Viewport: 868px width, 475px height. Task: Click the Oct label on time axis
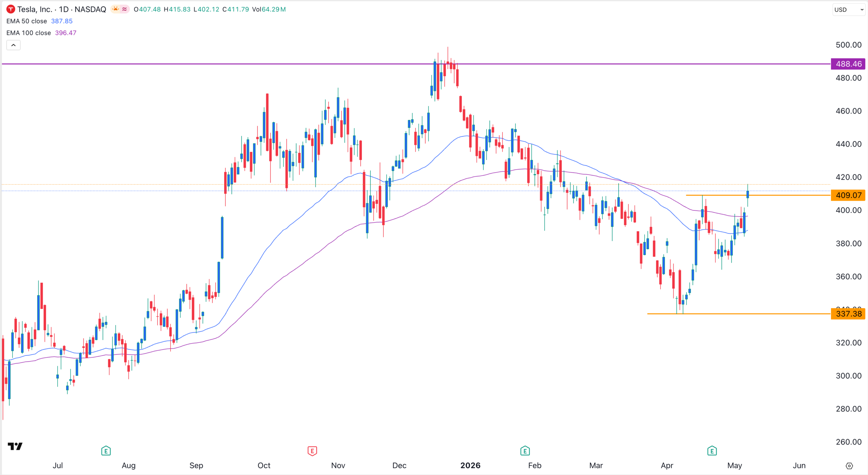tap(264, 466)
